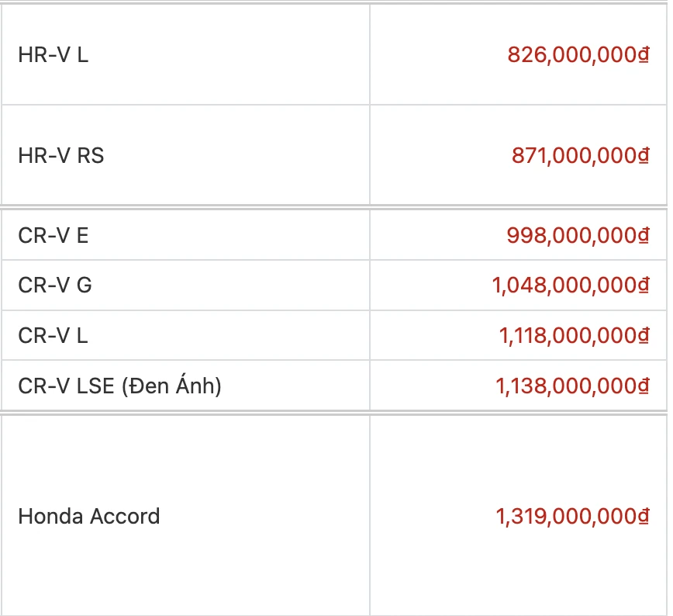Image resolution: width=673 pixels, height=616 pixels.
Task: Click the CR-V G model name
Action: [x=54, y=286]
